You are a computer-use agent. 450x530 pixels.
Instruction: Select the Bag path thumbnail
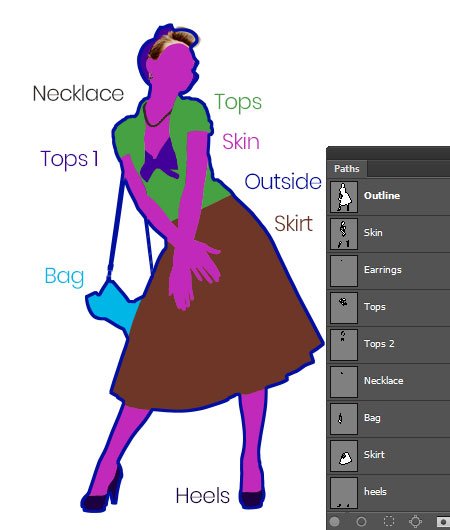pyautogui.click(x=344, y=419)
